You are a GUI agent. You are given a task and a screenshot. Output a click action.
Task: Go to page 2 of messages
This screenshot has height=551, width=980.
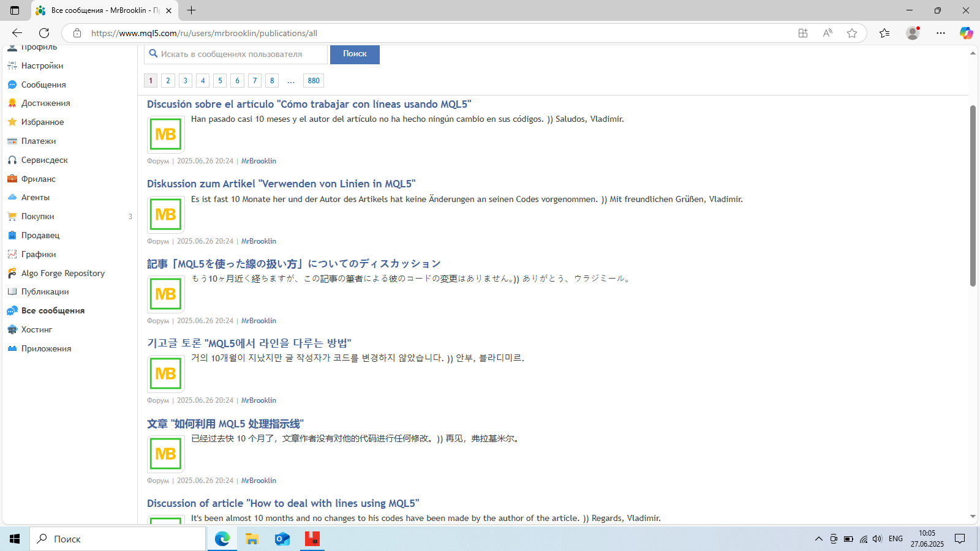(168, 80)
